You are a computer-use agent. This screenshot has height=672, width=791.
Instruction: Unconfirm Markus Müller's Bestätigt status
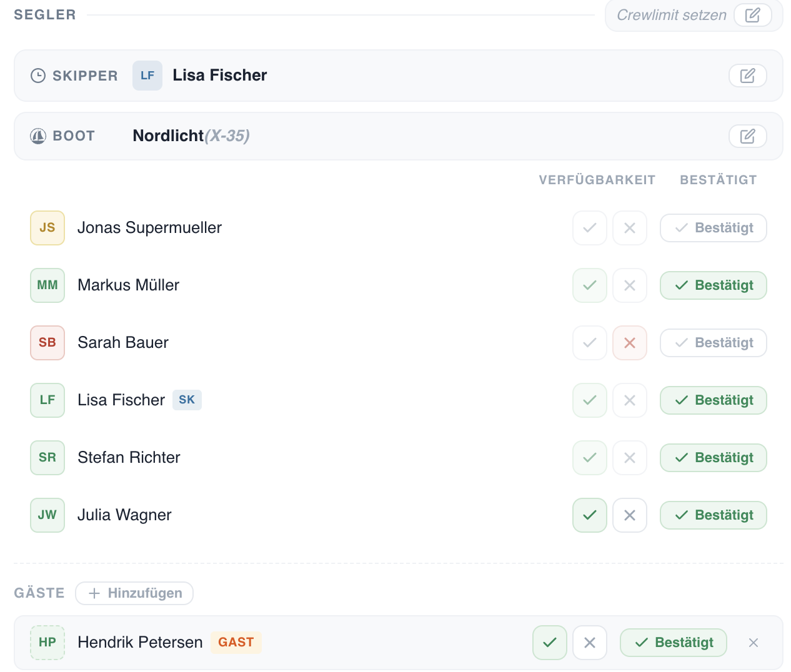click(x=713, y=285)
